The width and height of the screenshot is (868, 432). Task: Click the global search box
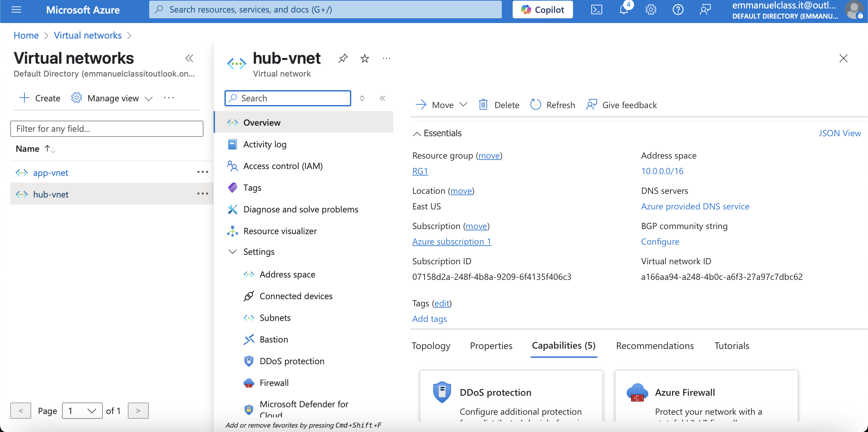325,9
